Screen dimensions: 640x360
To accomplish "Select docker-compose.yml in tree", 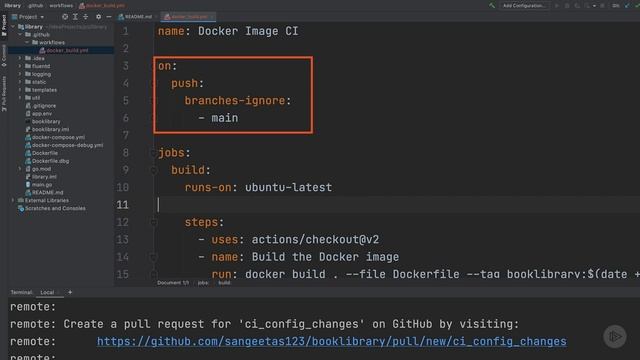I will coord(55,137).
